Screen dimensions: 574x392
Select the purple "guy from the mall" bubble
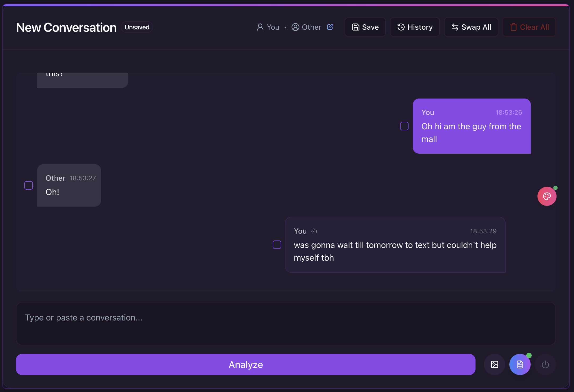click(472, 126)
